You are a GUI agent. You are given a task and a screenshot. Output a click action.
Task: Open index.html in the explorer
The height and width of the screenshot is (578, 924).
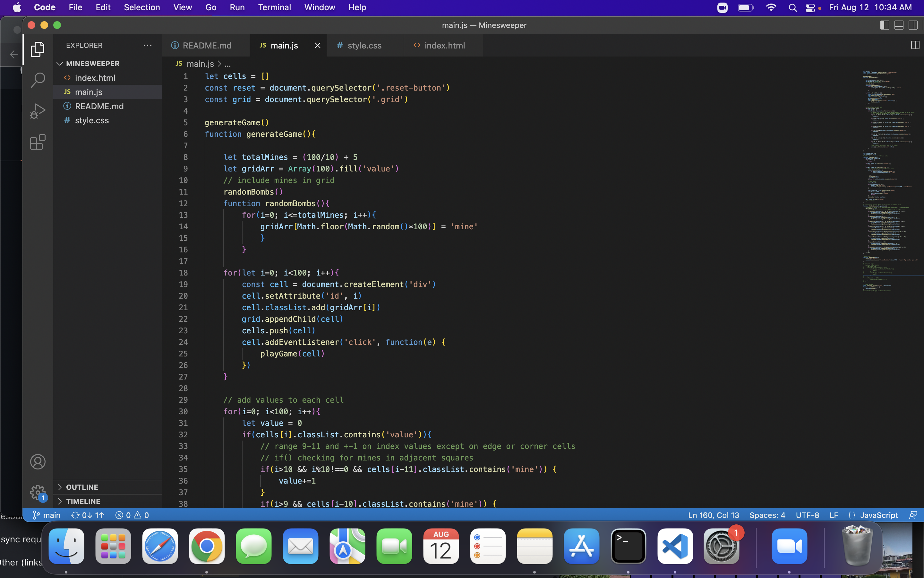[x=108, y=78]
